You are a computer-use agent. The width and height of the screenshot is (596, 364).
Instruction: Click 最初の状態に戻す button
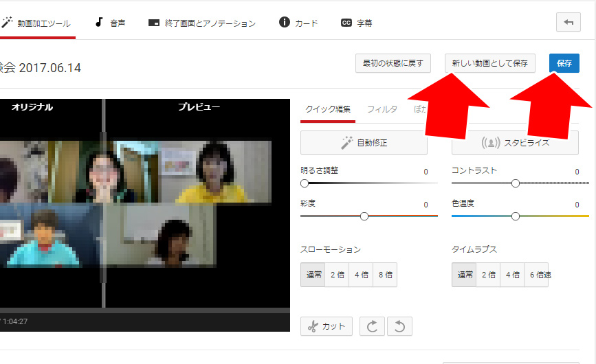tap(393, 63)
